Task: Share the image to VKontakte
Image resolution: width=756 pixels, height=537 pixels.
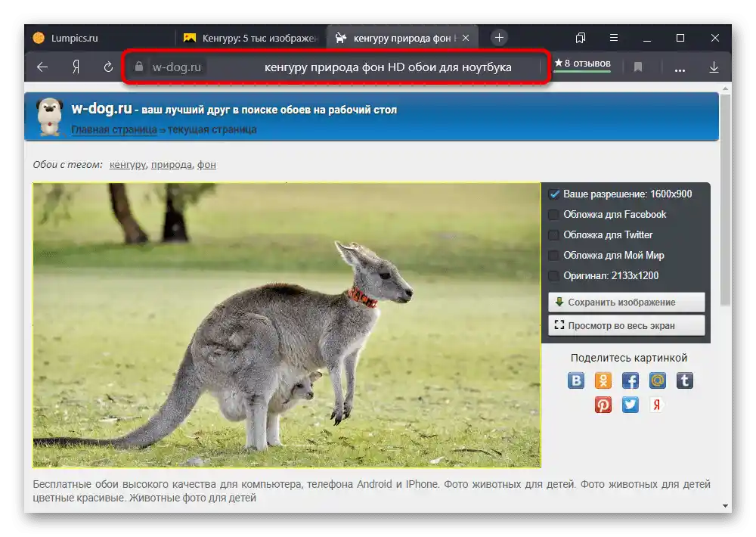Action: tap(575, 380)
